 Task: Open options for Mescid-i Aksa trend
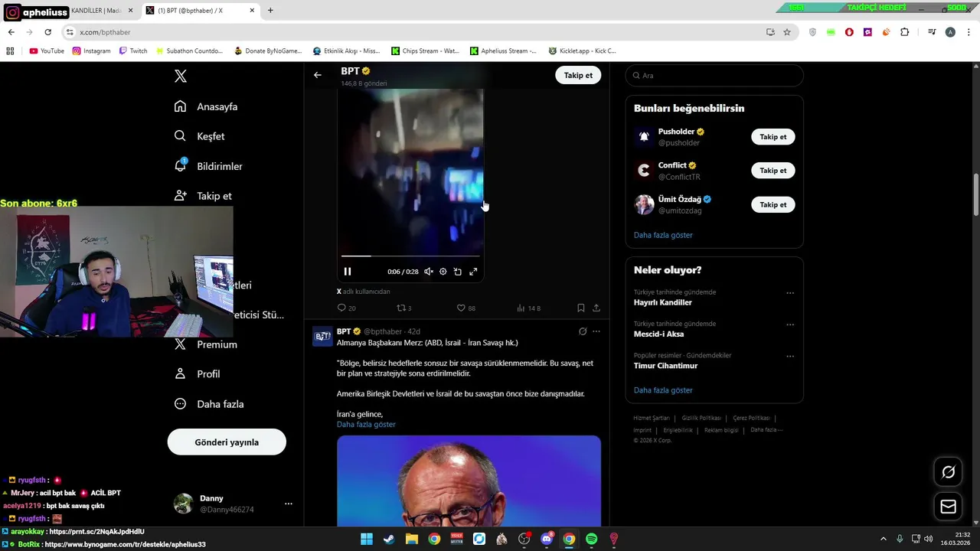click(790, 324)
